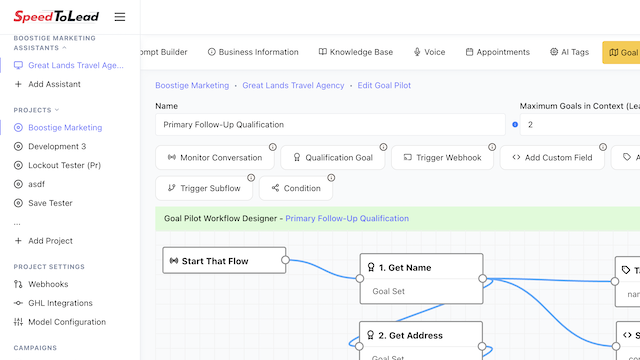Add a Condition node
This screenshot has width=640, height=360.
coord(296,188)
